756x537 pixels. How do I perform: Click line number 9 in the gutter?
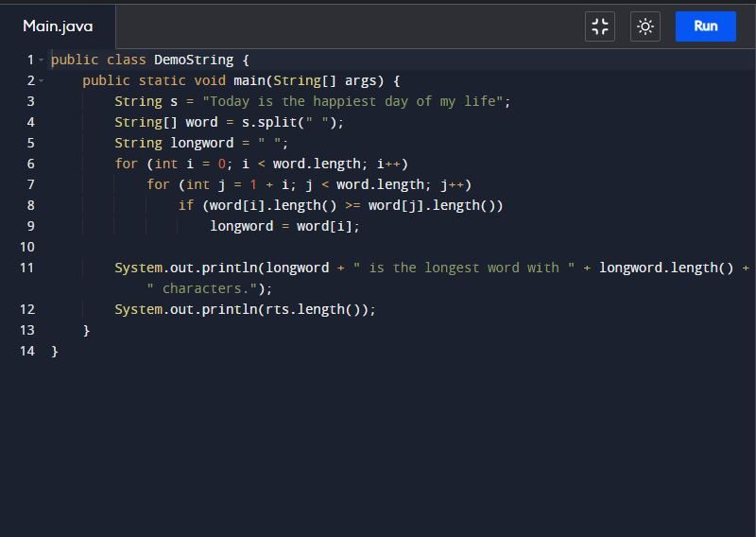31,226
